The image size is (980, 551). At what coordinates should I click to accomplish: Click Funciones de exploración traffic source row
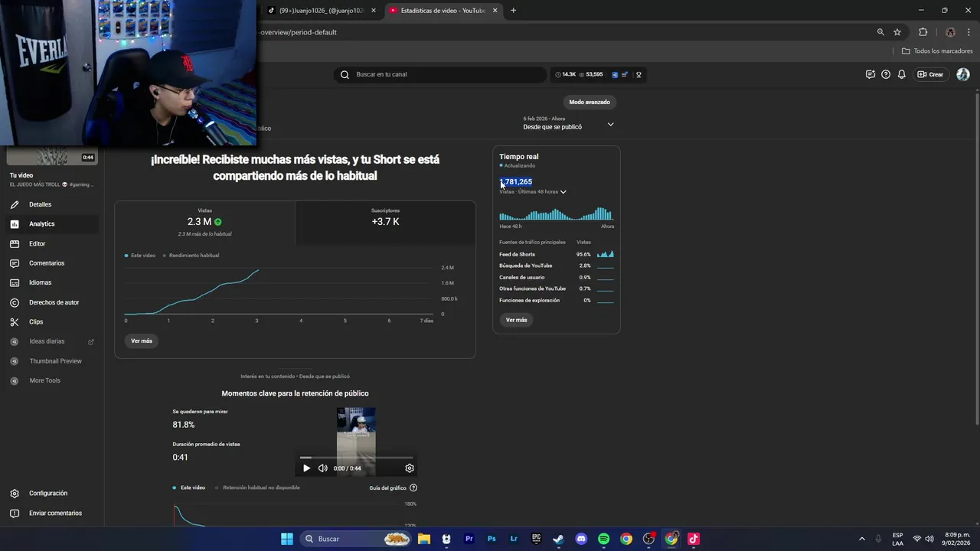click(x=557, y=300)
